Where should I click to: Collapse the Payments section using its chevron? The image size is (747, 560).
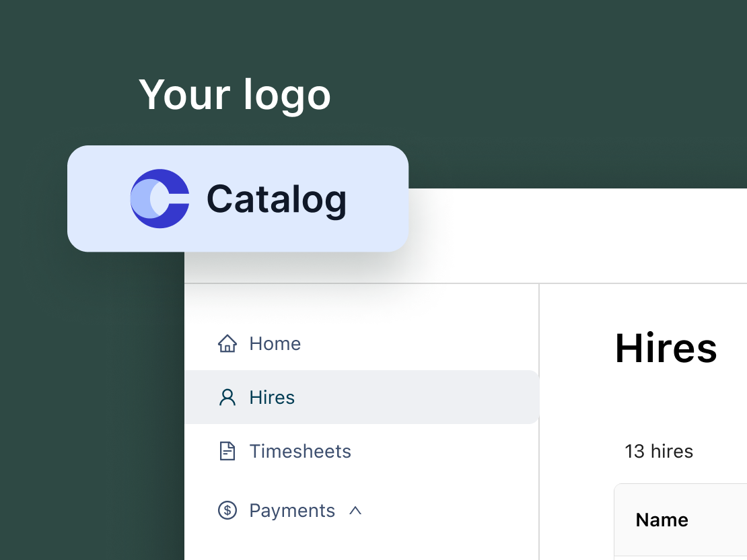[355, 511]
